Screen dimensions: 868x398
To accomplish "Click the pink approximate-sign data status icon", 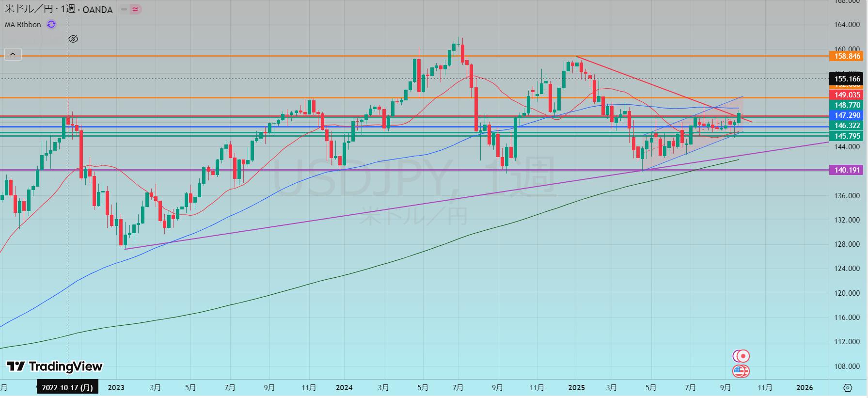I will pos(136,10).
